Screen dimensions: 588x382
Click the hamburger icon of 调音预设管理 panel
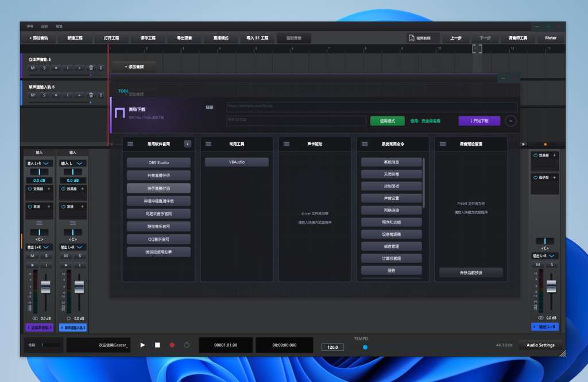coord(443,144)
